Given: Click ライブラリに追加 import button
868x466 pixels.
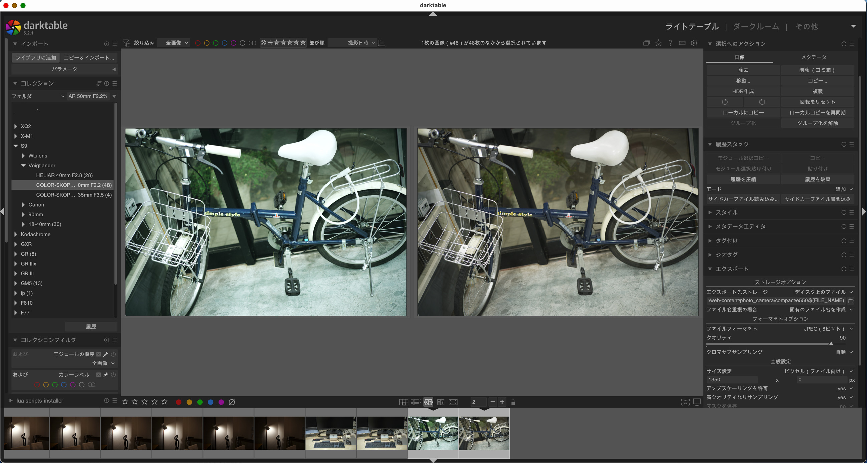Looking at the screenshot, I should (36, 58).
